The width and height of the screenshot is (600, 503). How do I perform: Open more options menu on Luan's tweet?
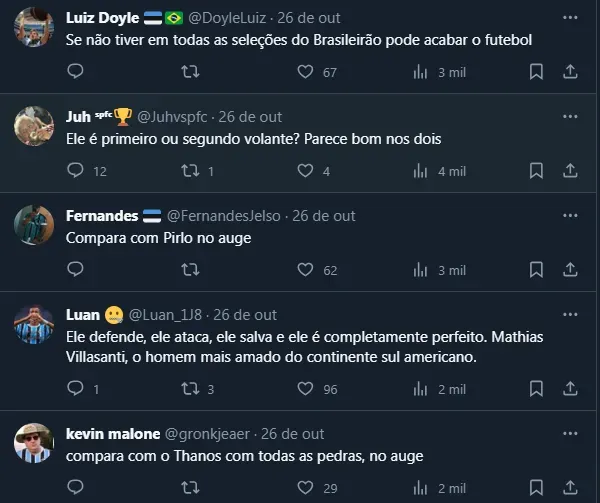(570, 315)
